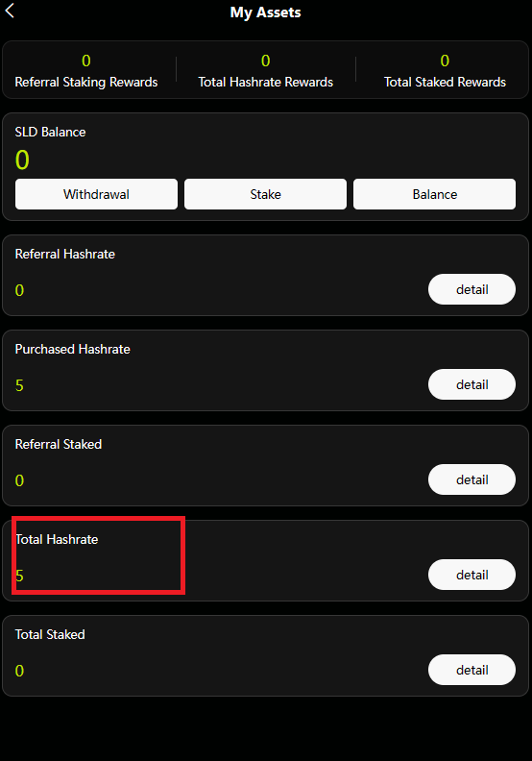Click the SLD Balance label
Image resolution: width=532 pixels, height=761 pixels.
tap(51, 132)
